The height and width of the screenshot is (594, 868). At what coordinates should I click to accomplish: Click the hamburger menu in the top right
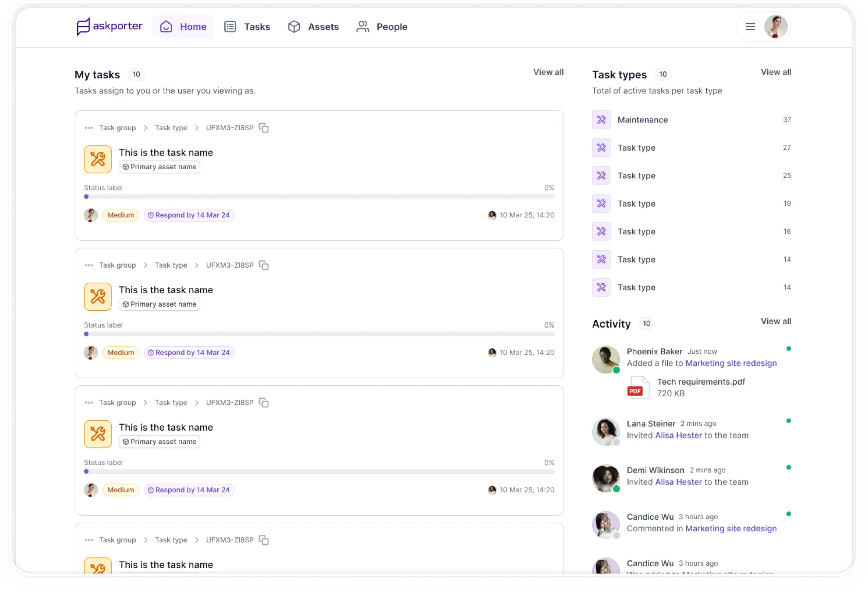[750, 27]
